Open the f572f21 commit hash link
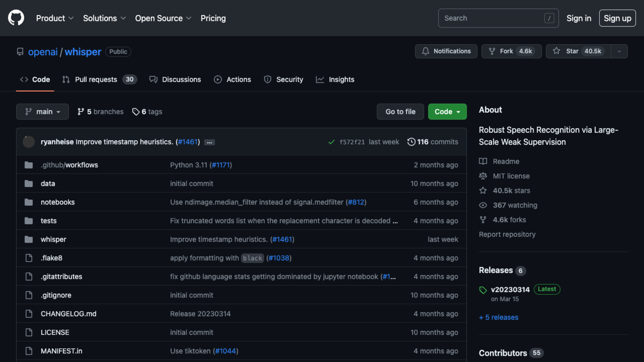The width and height of the screenshot is (644, 362). (352, 142)
